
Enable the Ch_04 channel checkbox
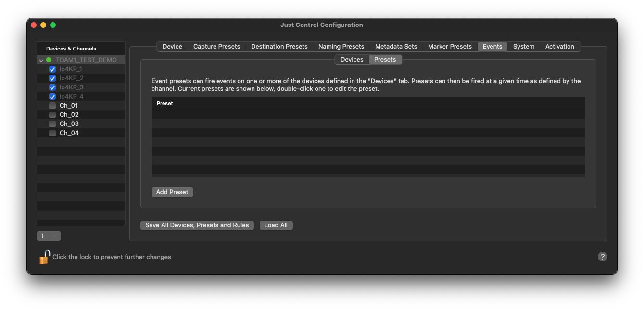pos(52,133)
